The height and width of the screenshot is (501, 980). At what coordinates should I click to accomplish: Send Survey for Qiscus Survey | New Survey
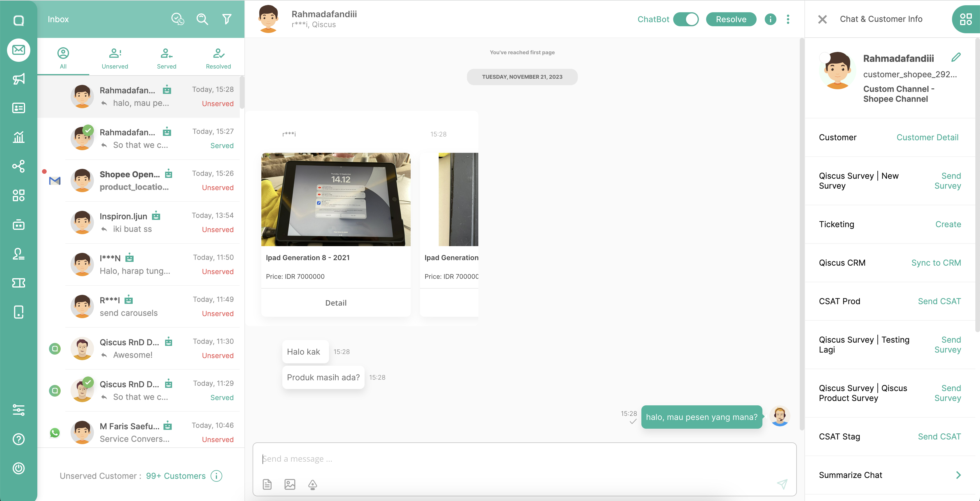point(947,181)
